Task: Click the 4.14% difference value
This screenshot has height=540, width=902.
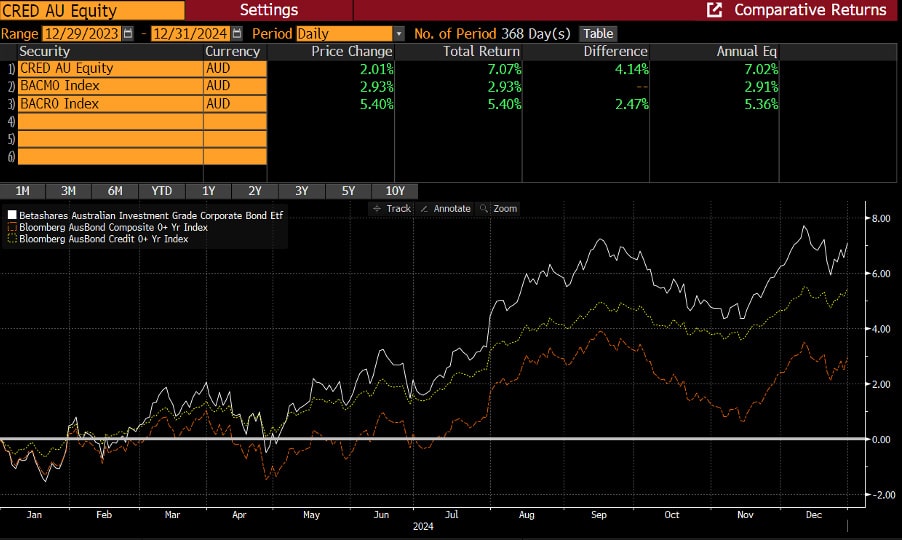Action: click(x=632, y=69)
